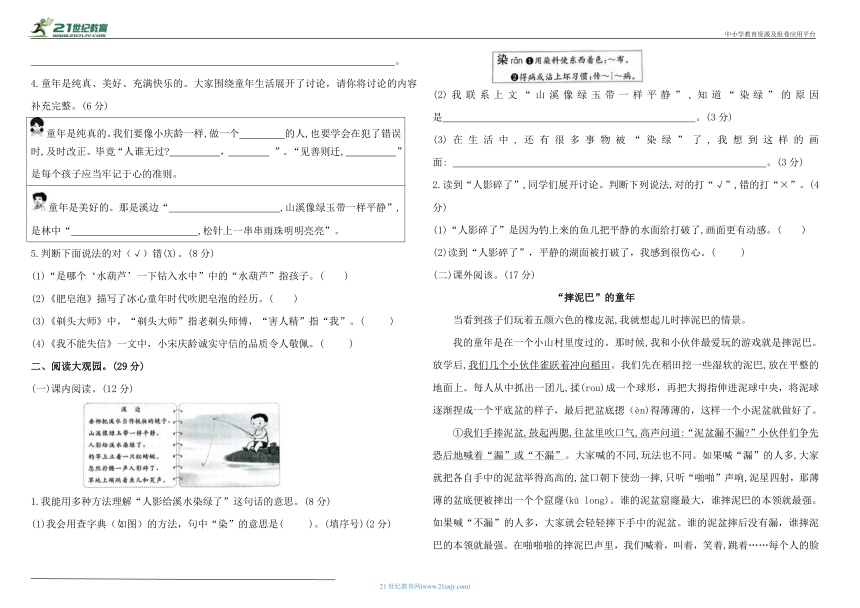This screenshot has height=608, width=860.
Task: Click question "5.判断下面说法的对(√)错(X)"
Action: 122,253
